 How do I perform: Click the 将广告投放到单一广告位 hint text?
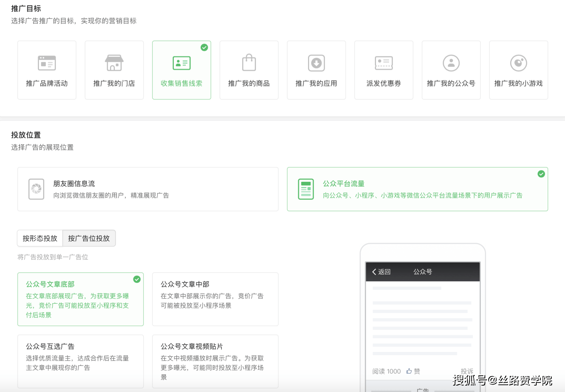53,257
